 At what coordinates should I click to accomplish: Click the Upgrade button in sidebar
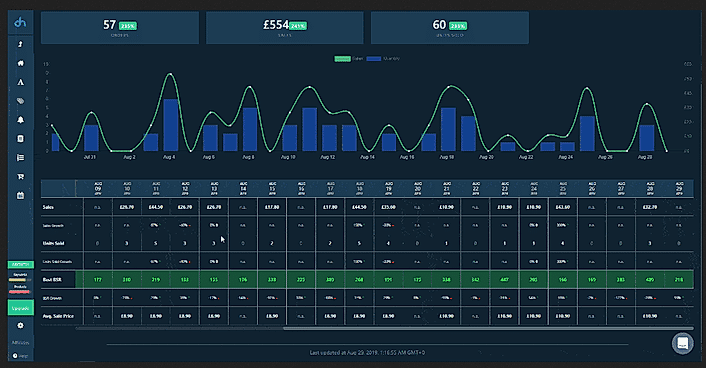20,308
